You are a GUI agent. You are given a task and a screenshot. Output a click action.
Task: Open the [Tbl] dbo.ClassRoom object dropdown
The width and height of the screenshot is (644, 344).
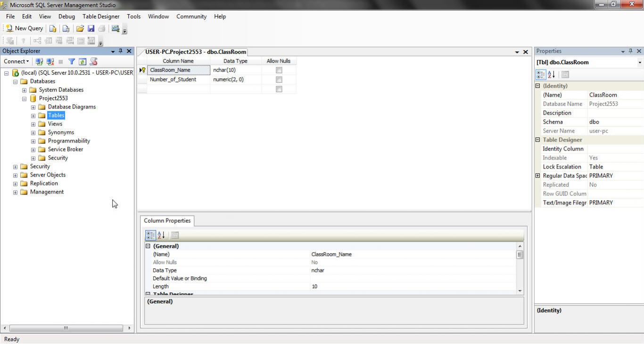coord(640,62)
